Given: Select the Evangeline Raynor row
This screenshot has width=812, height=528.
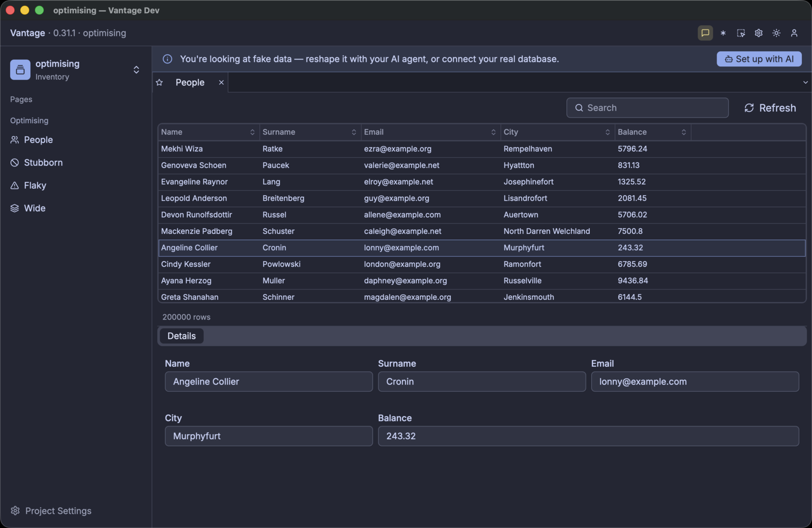Looking at the screenshot, I should click(x=482, y=182).
